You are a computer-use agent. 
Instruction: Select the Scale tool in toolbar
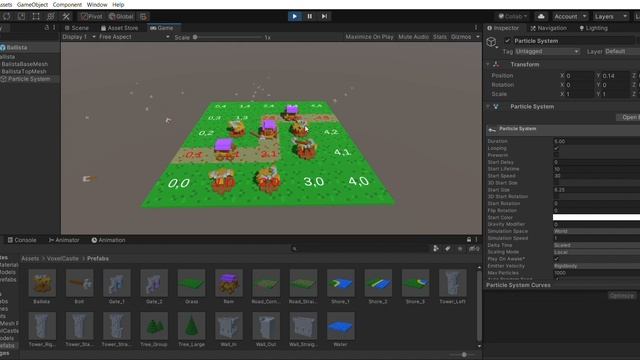[22, 16]
